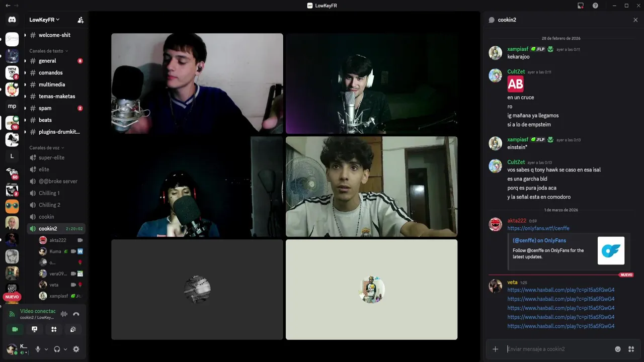The height and width of the screenshot is (362, 644).
Task: Open noise suppression waveform icon
Action: click(64, 314)
